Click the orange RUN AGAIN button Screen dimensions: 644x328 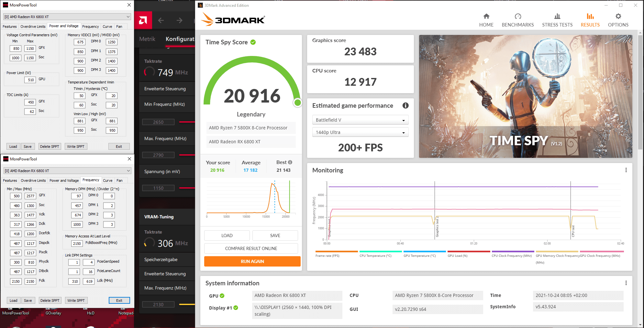point(252,261)
